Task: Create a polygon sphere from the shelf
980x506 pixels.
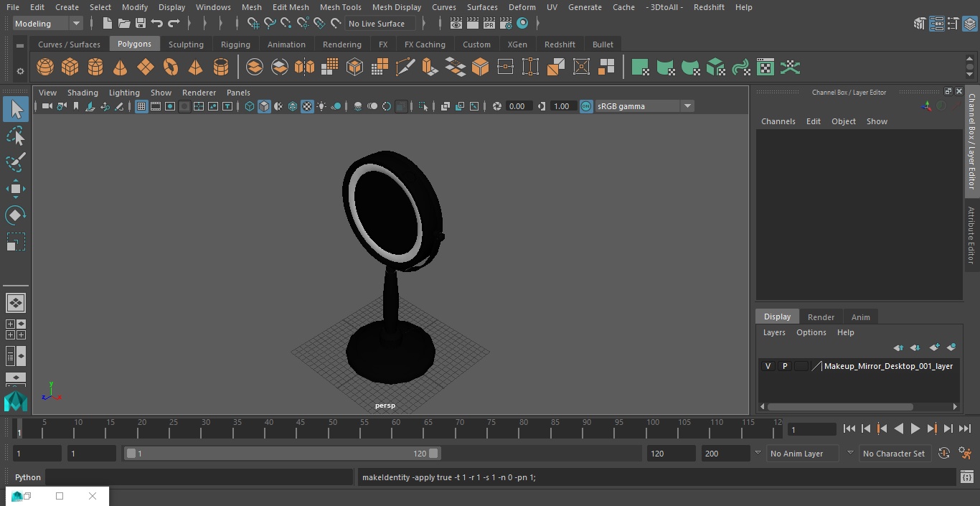Action: pyautogui.click(x=45, y=67)
